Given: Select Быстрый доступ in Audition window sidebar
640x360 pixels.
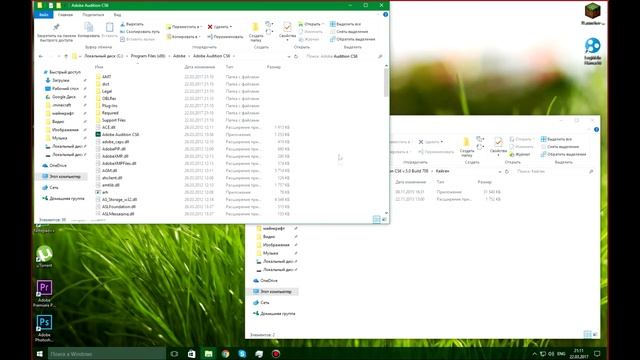Looking at the screenshot, I should (64, 72).
